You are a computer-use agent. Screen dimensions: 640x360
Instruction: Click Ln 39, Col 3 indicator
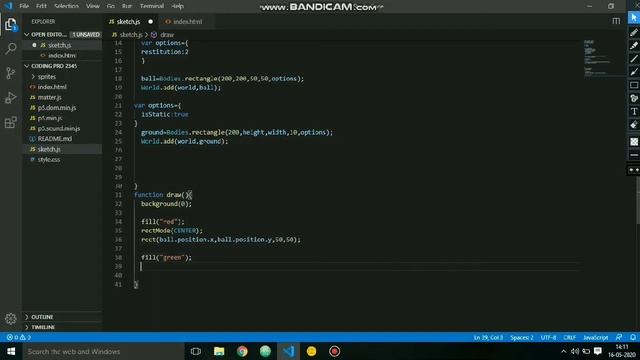click(x=488, y=337)
